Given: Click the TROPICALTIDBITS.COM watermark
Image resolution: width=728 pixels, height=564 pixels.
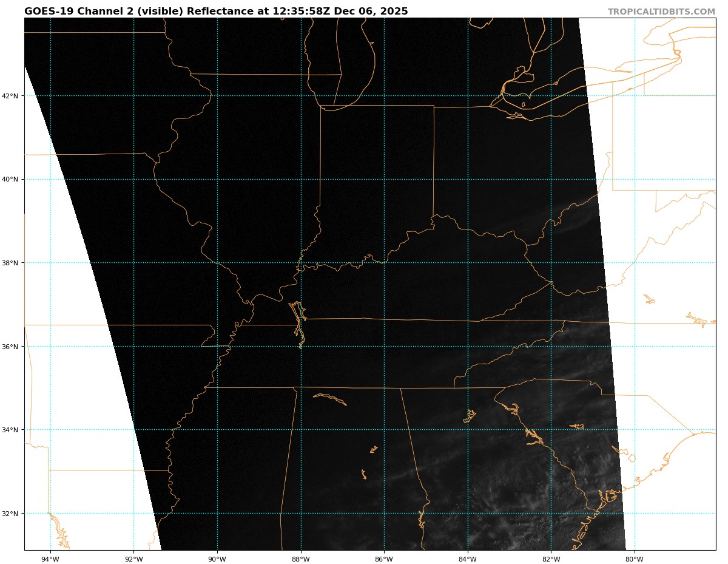Looking at the screenshot, I should coord(661,12).
